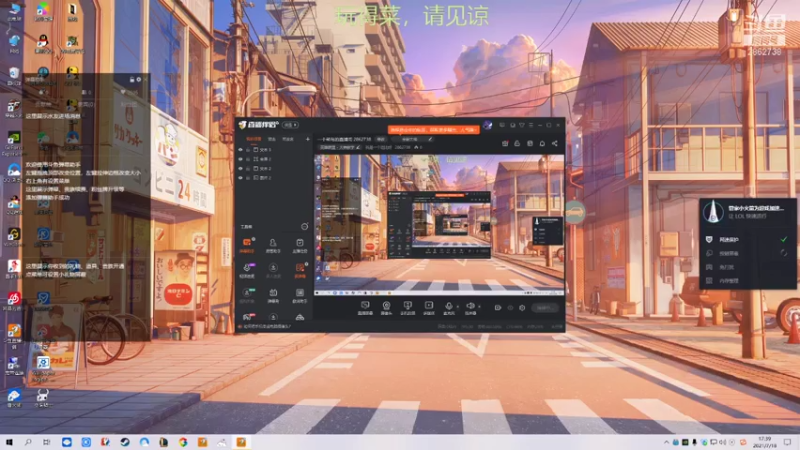Toggle 网速保护 option in accelerator widget
800x450 pixels.
(747, 239)
